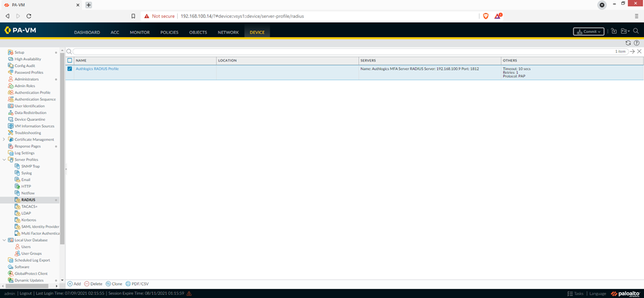Switch to the OBJECTS tab
This screenshot has width=644, height=298.
[198, 32]
